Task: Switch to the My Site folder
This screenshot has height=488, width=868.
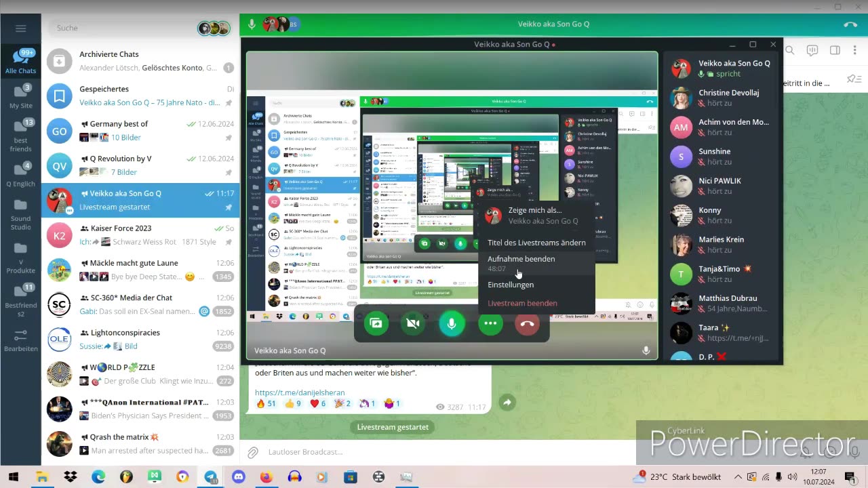Action: (20, 96)
